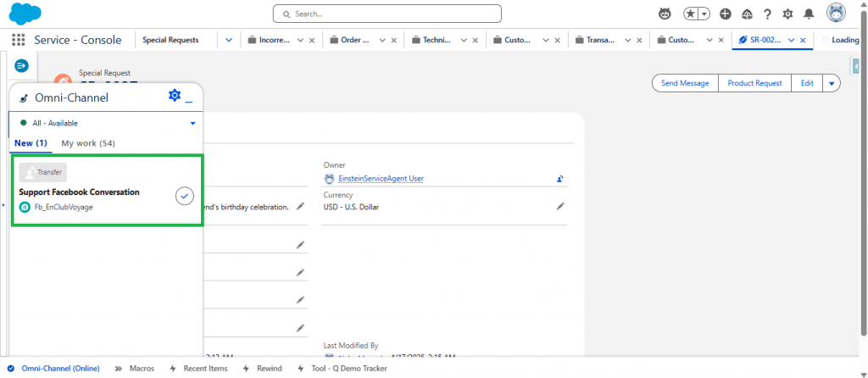
Task: Open Omni-Channel (Online) utility item
Action: tap(53, 369)
